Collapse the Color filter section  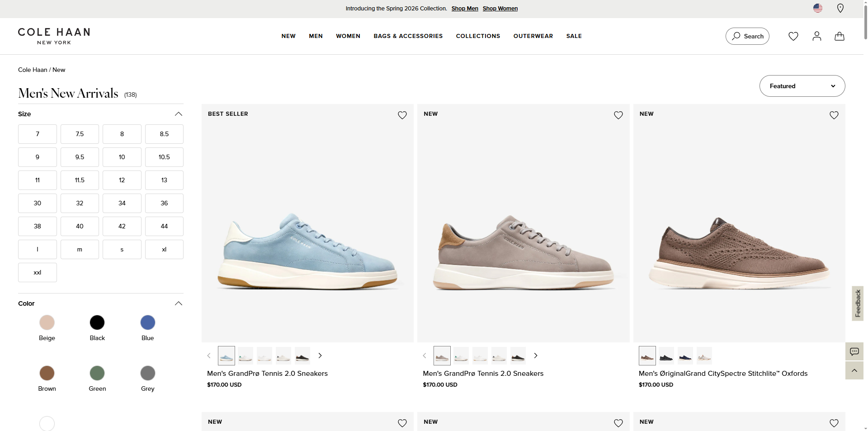(x=178, y=303)
